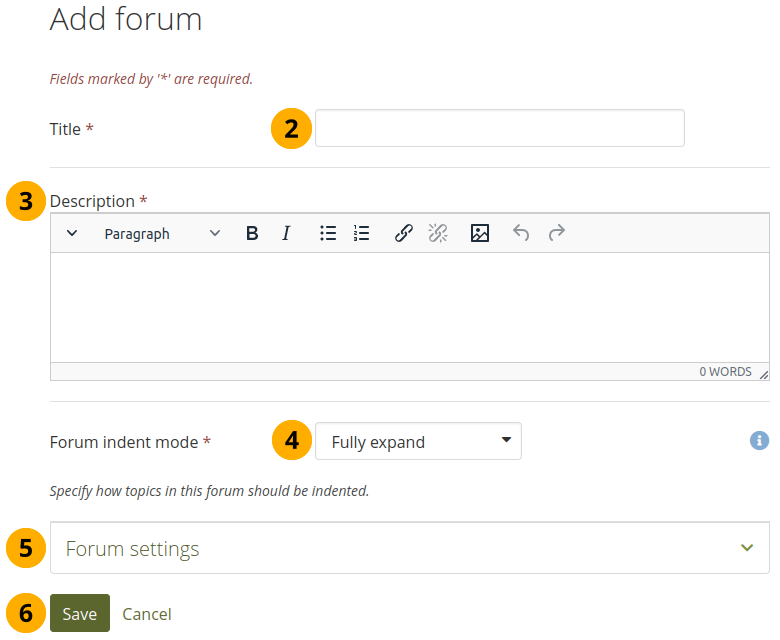
Task: Toggle the editor toolbar chevron
Action: click(x=72, y=233)
